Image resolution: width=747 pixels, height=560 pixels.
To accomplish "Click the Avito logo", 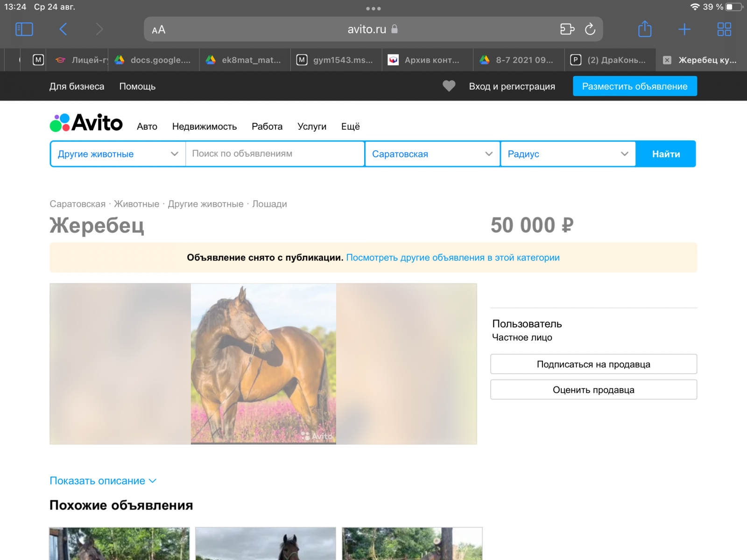I will click(x=86, y=123).
